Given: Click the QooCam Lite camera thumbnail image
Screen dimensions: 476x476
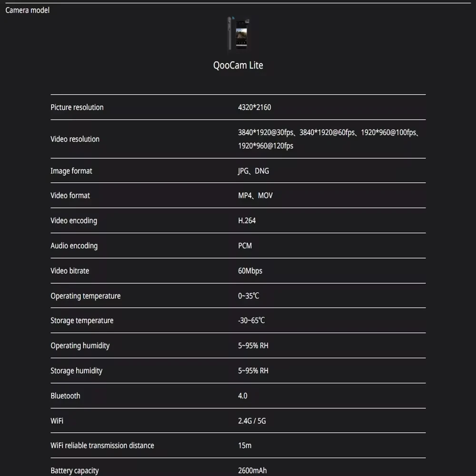Looking at the screenshot, I should [238, 33].
